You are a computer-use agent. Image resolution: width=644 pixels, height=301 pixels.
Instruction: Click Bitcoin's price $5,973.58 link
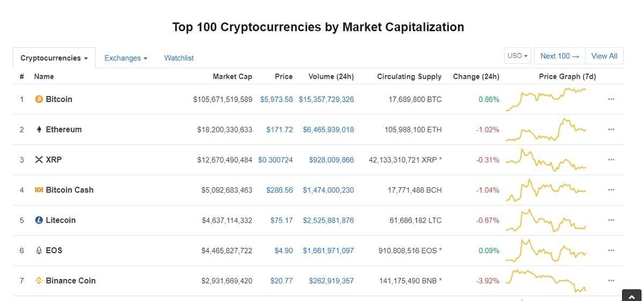(x=276, y=99)
